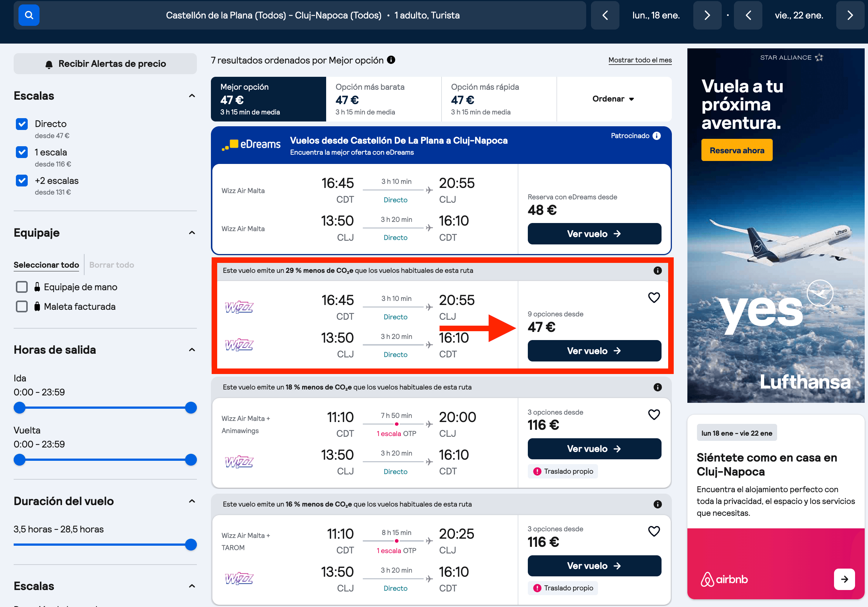Enable Equipaje de mano filter
Screen dimensions: 868x607
[22, 287]
